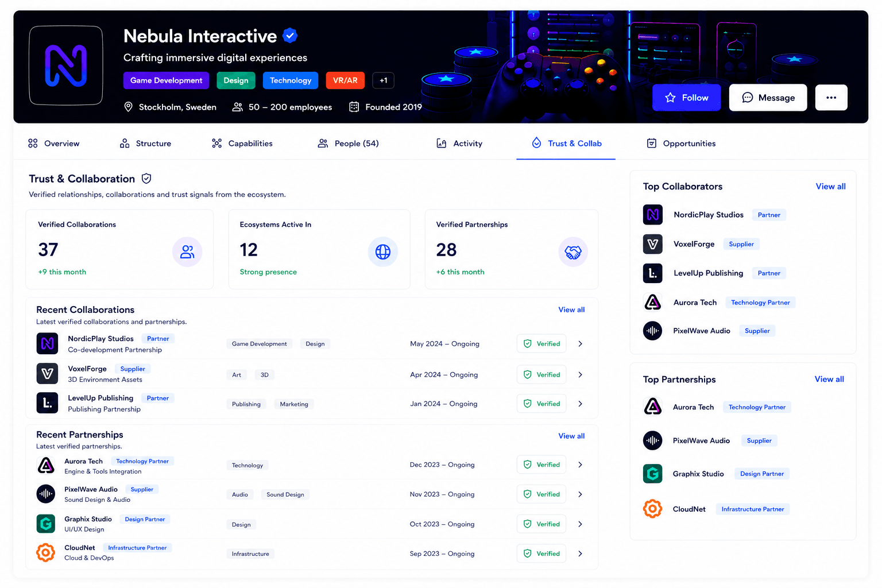Click the 3D tag on VoxelForge row
Image resolution: width=882 pixels, height=588 pixels.
[265, 375]
